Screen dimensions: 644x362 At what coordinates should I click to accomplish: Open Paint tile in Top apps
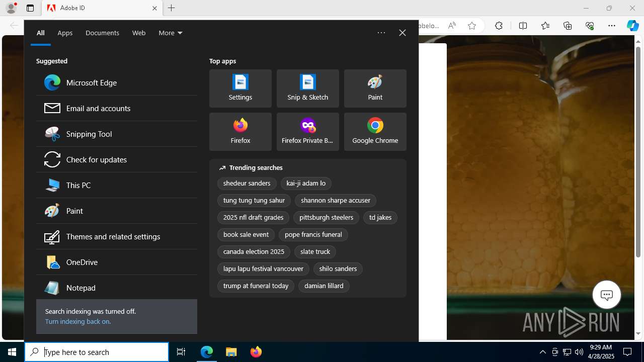(375, 88)
